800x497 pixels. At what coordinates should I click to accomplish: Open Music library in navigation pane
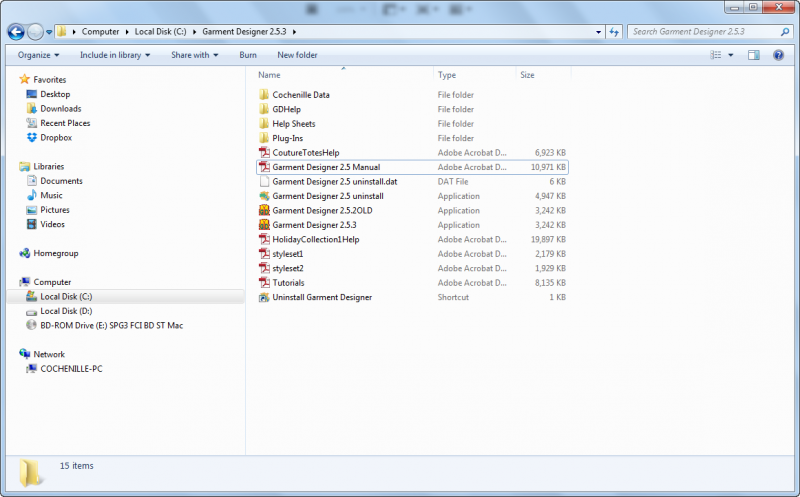pos(51,195)
